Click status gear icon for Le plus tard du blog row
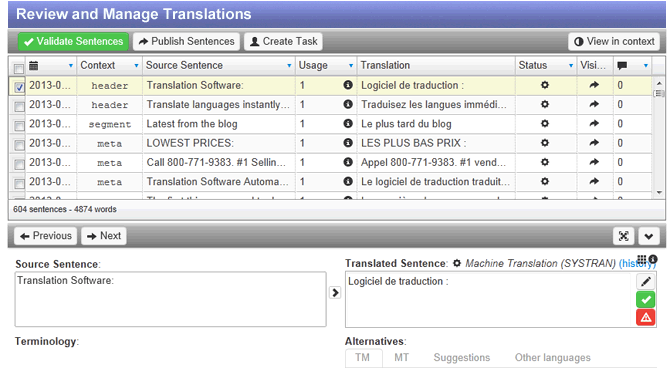The image size is (670, 368). (x=544, y=124)
